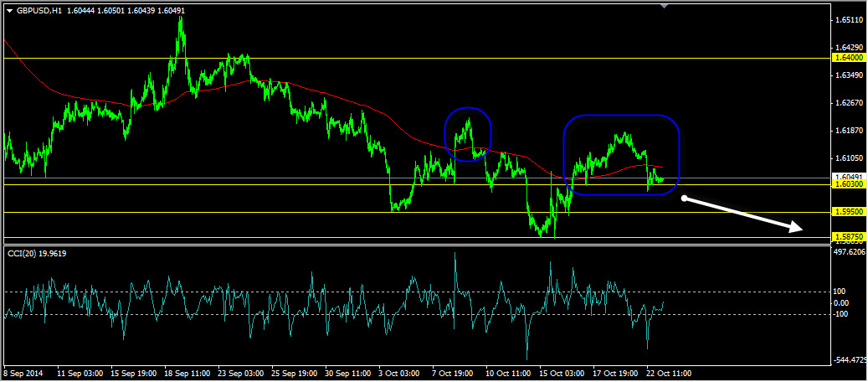
Task: Click the 1.63490 price scale value
Action: [850, 75]
